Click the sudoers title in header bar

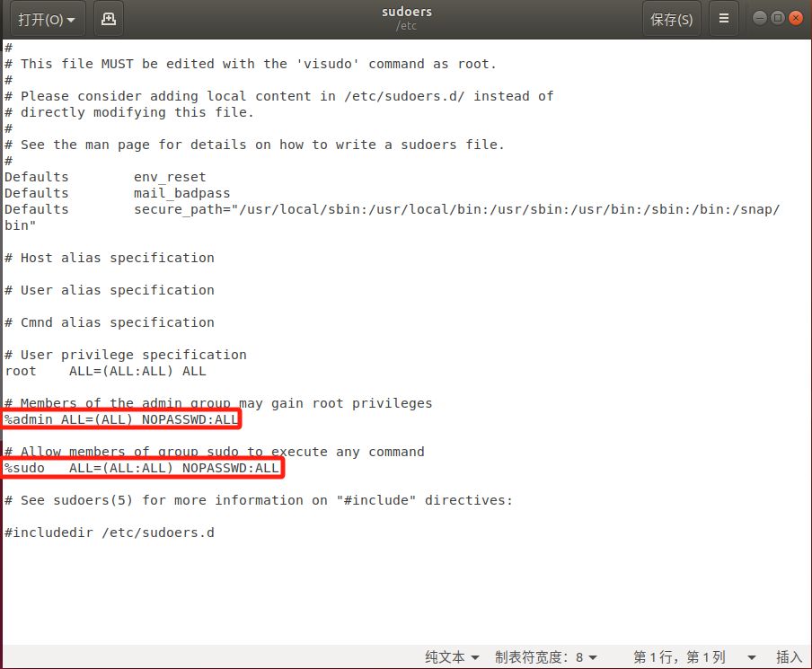pos(406,12)
